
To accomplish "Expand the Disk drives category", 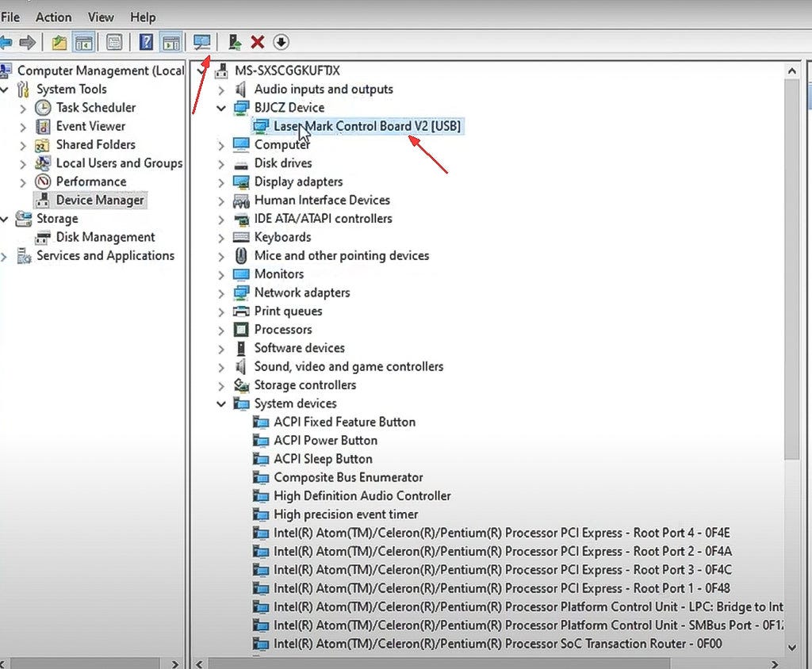I will [x=221, y=164].
